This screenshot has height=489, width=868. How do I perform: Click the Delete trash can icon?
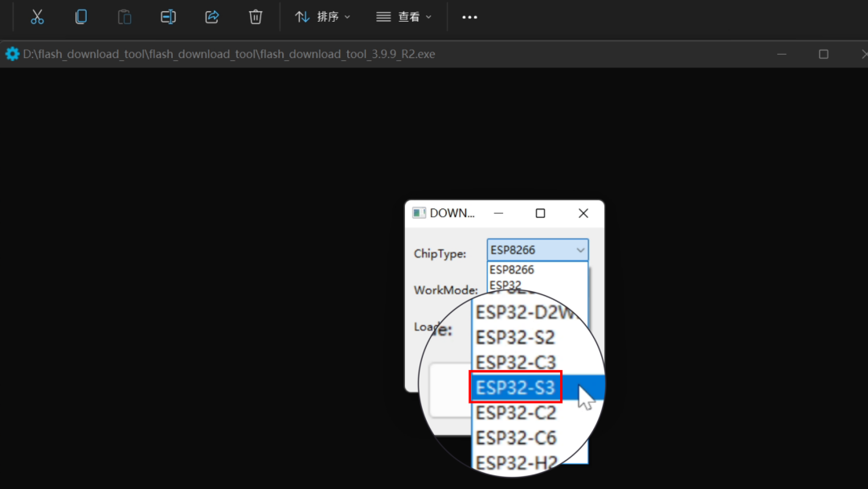pos(256,17)
